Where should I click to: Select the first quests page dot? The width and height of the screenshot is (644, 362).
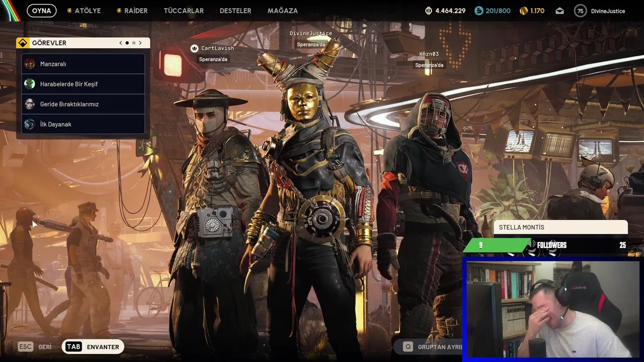click(127, 43)
